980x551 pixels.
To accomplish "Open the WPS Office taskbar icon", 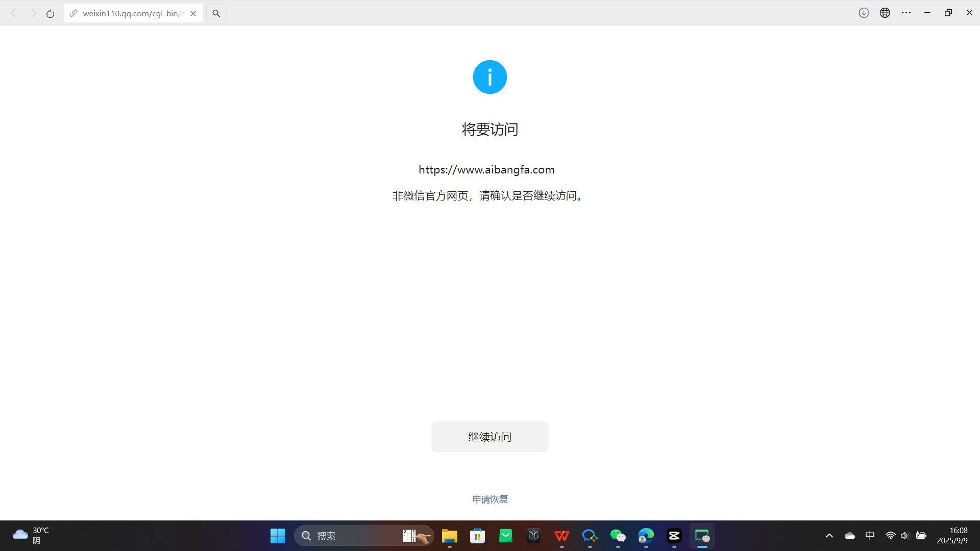I will (x=561, y=536).
